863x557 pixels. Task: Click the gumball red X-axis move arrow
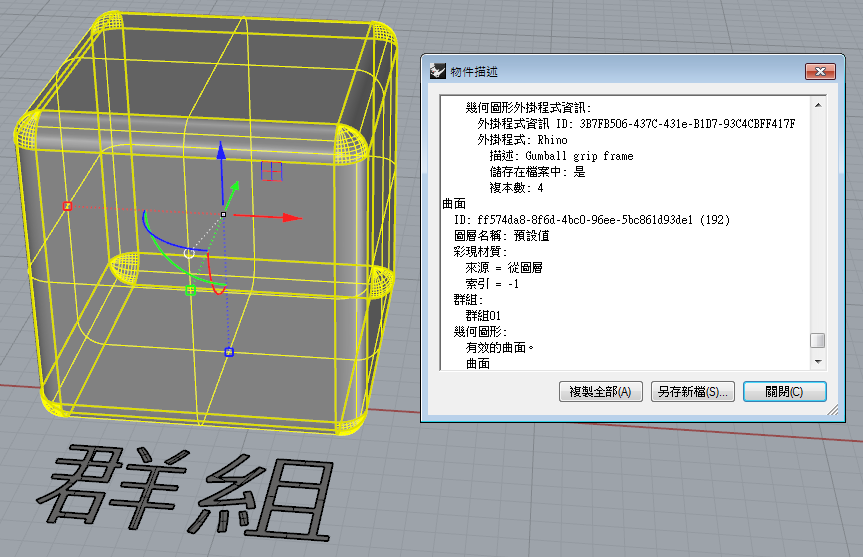[x=292, y=218]
